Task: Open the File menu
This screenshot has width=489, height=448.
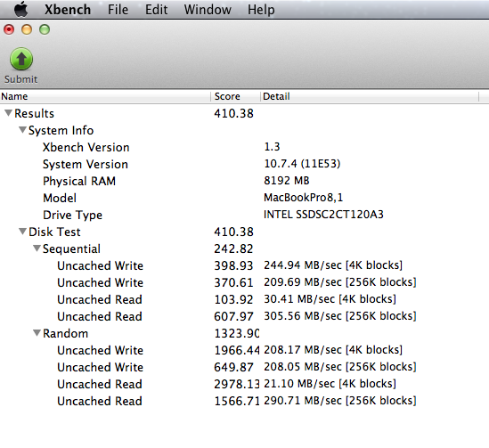Action: (118, 10)
